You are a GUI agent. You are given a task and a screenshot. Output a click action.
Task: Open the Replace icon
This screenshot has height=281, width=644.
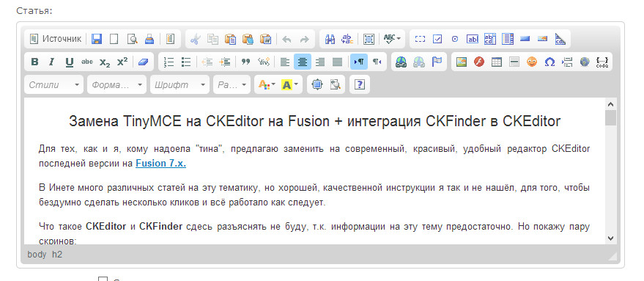pos(347,39)
